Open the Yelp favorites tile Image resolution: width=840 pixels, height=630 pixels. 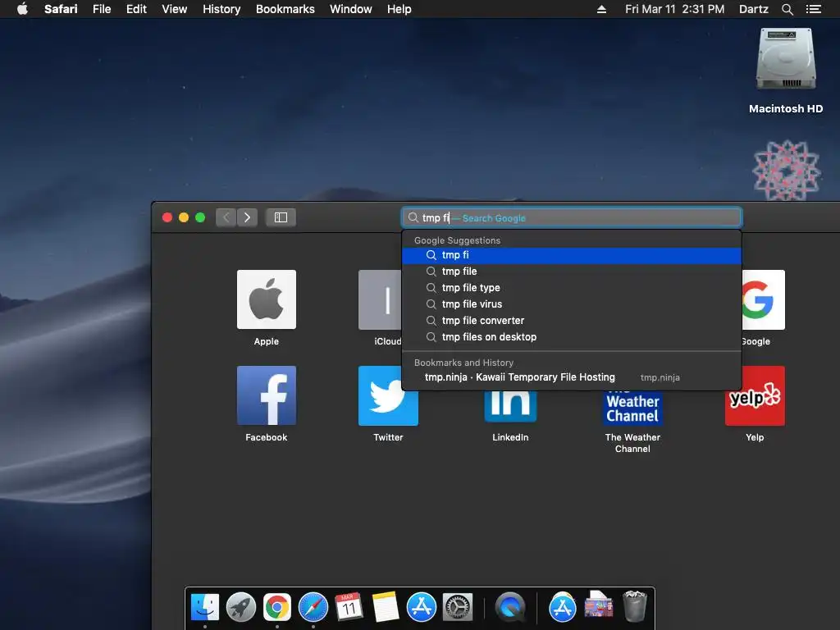click(x=755, y=395)
